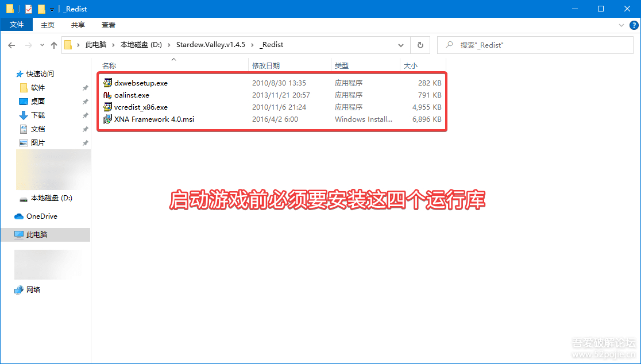Open 文档 in the navigation pane
641x364 pixels.
(x=37, y=129)
